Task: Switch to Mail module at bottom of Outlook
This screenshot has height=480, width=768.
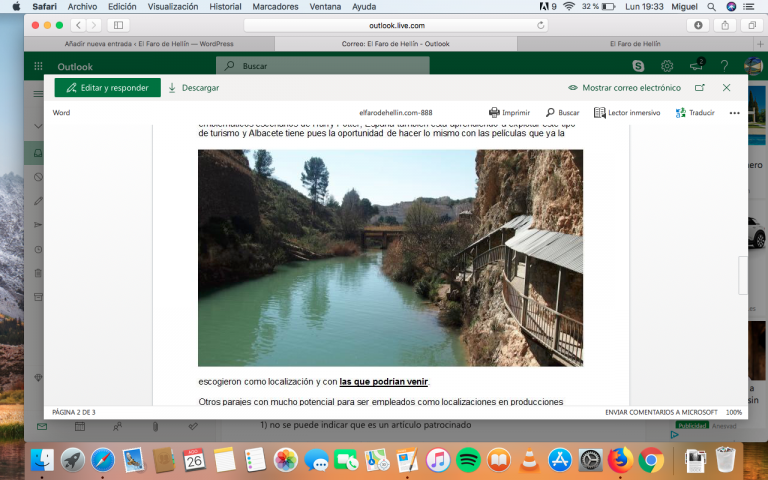Action: pos(42,427)
